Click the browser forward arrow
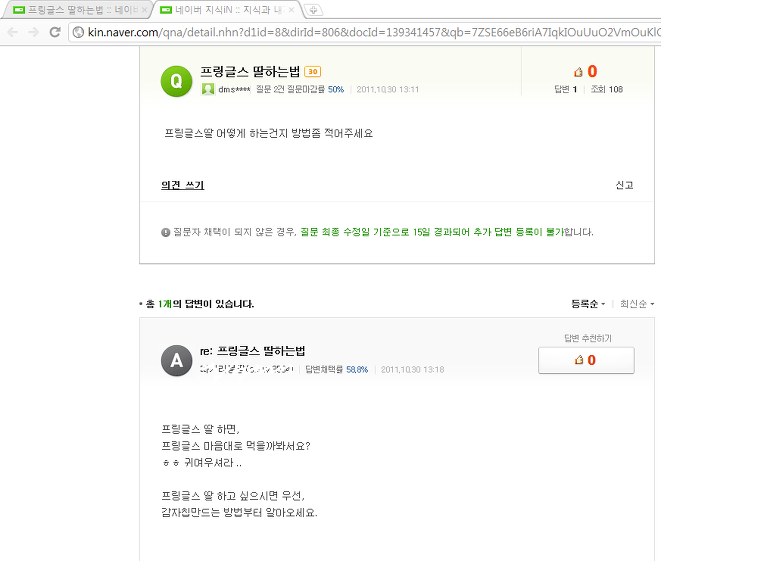This screenshot has height=561, width=764. pyautogui.click(x=33, y=32)
